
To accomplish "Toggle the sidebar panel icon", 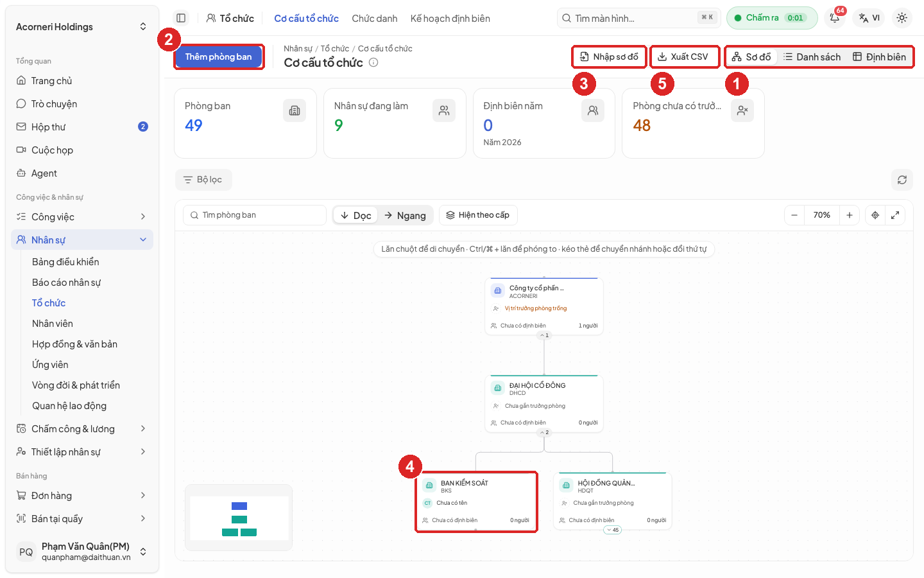I will point(181,18).
